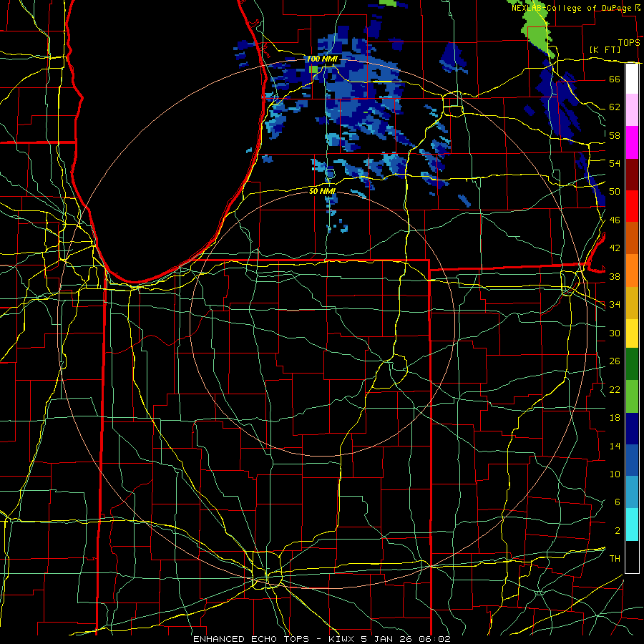The image size is (644, 644).
Task: Click the 50 NMI range ring label
Action: (x=322, y=191)
